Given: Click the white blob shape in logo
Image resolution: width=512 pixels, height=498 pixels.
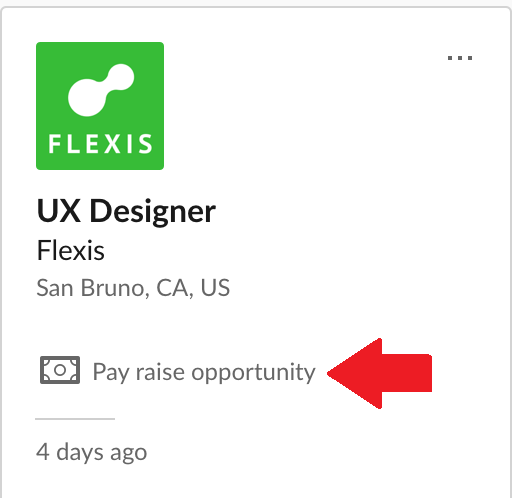Looking at the screenshot, I should click(101, 90).
